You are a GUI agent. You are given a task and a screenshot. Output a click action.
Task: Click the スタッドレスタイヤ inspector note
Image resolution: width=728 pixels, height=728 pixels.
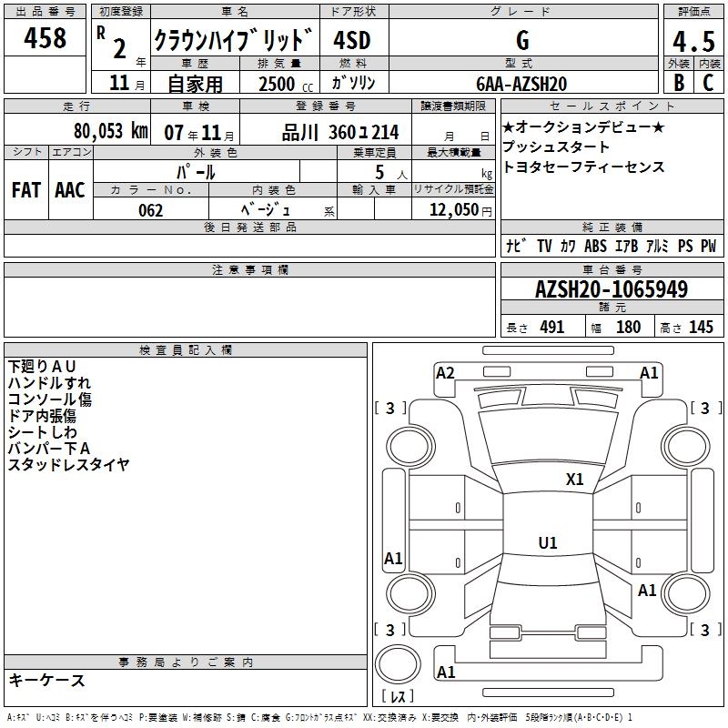[x=69, y=464]
